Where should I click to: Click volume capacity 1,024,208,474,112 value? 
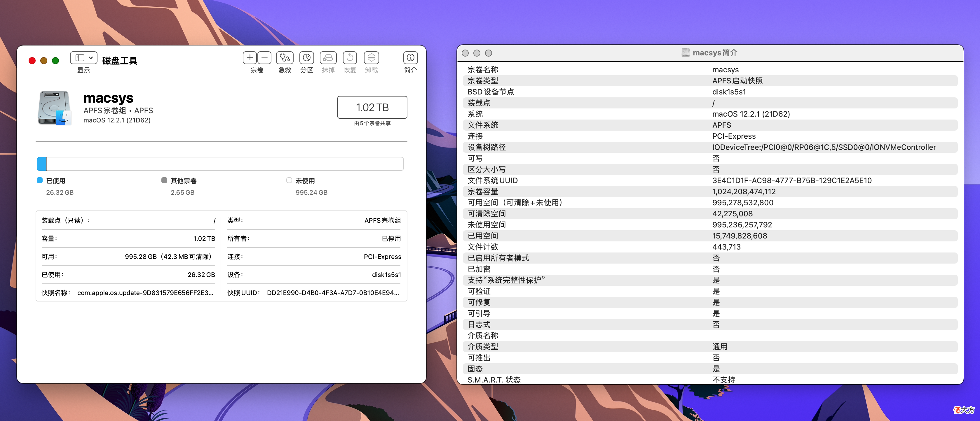744,192
